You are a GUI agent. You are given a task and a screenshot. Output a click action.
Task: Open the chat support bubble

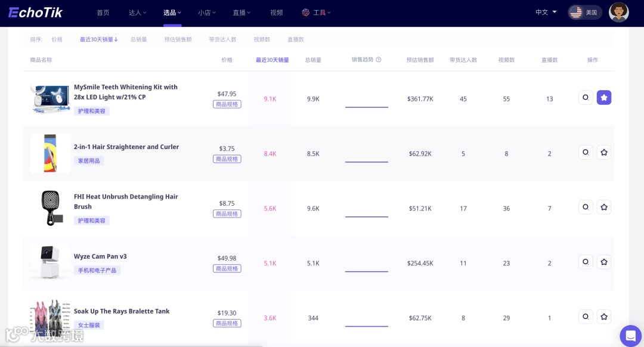click(x=630, y=336)
